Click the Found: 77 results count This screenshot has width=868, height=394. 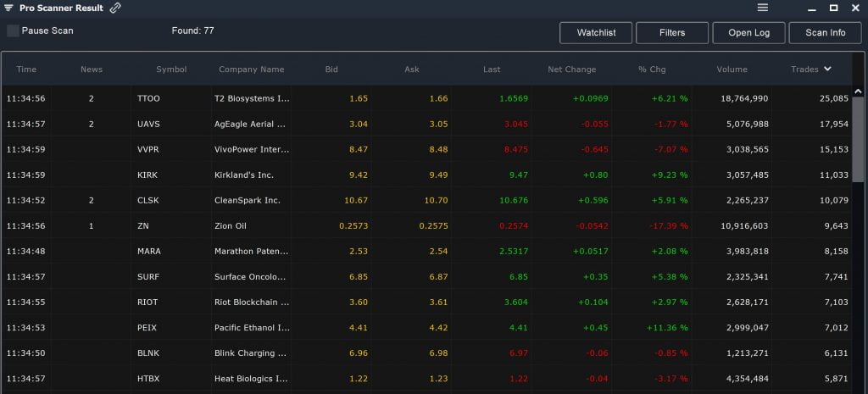[x=192, y=31]
